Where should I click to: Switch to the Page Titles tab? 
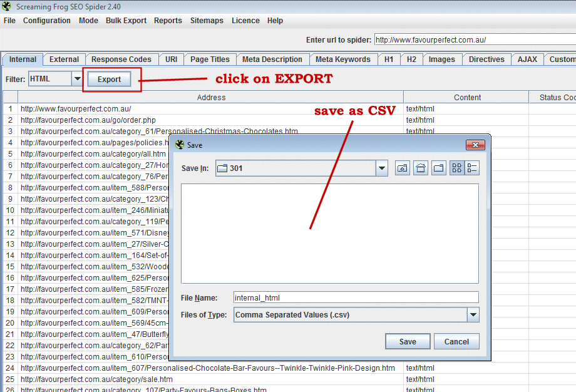coord(210,59)
